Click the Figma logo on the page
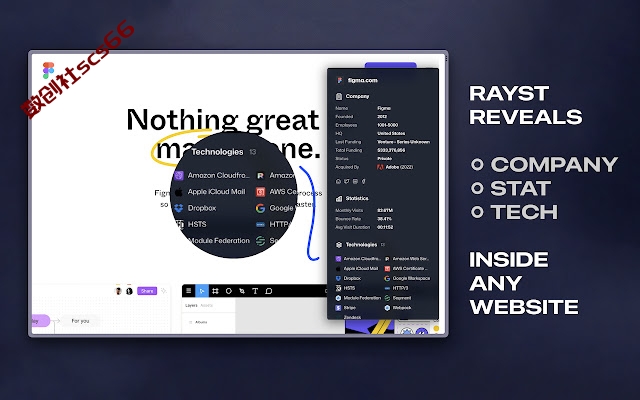640x400 pixels. pyautogui.click(x=48, y=71)
